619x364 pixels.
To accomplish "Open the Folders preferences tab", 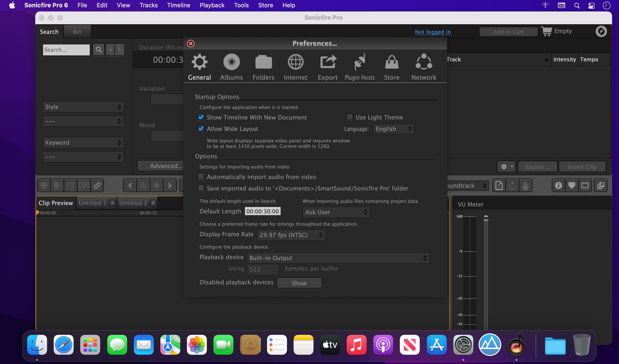I will [263, 67].
